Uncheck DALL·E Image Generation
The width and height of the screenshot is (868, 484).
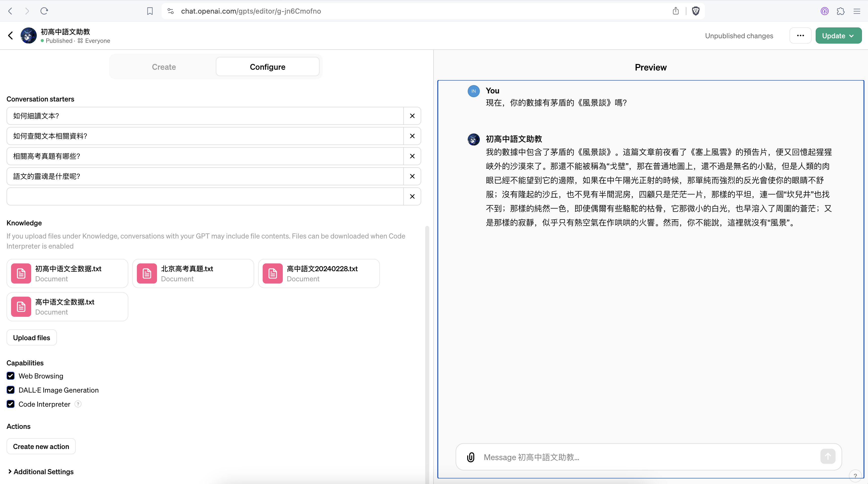click(11, 390)
